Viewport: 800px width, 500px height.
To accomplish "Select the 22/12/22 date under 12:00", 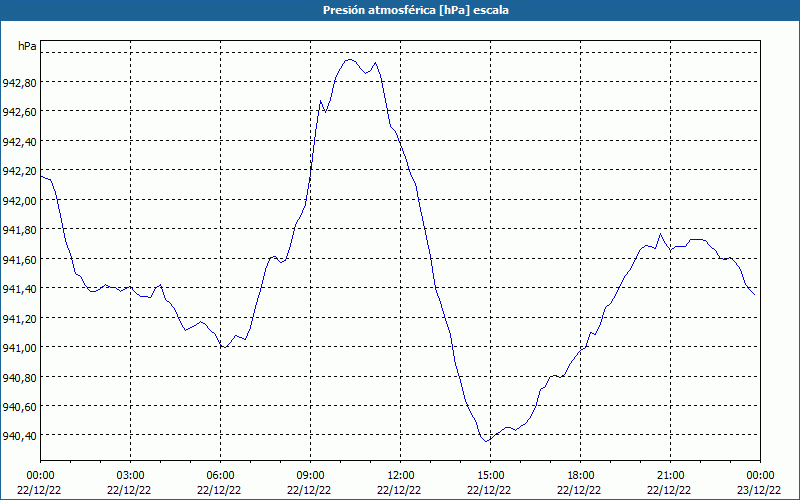I will (x=399, y=490).
